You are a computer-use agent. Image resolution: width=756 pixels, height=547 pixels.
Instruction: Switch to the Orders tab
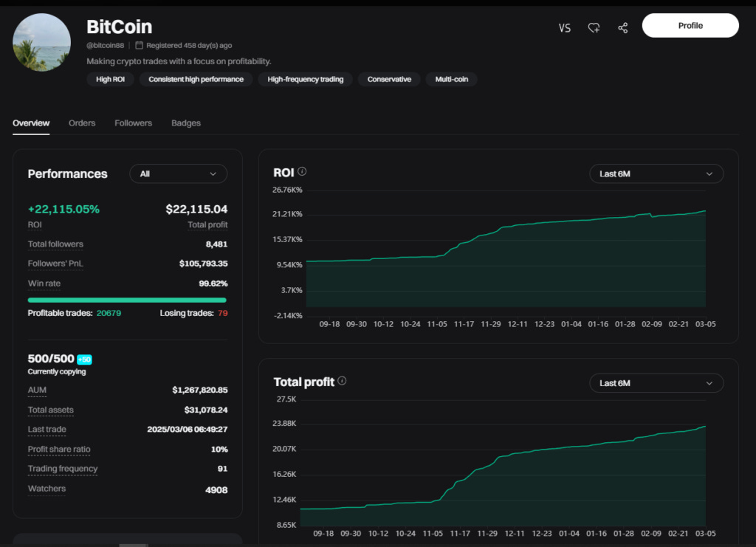(x=82, y=123)
